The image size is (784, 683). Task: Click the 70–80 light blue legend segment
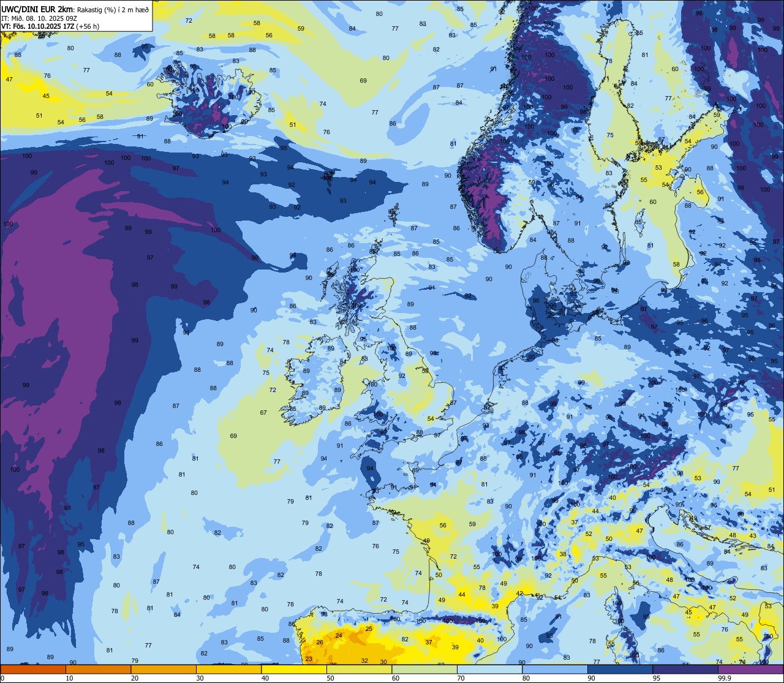click(x=489, y=669)
